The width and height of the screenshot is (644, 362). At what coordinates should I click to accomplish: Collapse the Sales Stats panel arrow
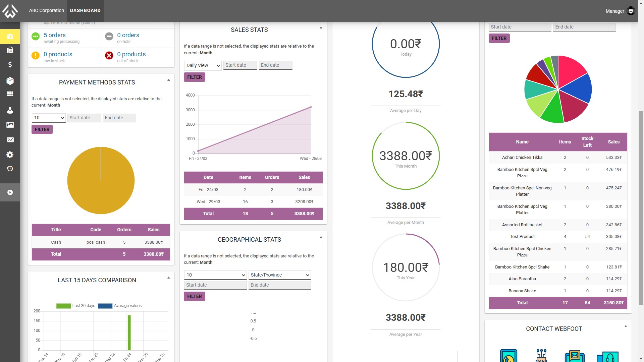(x=321, y=28)
